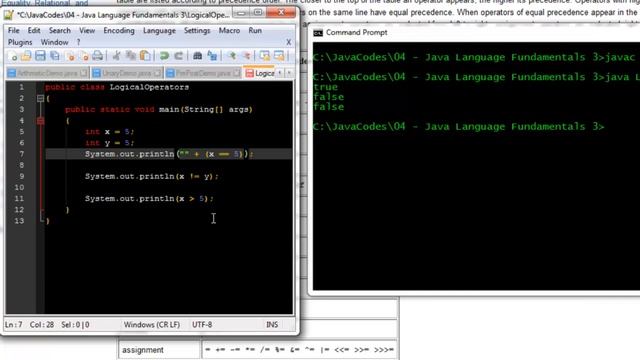The width and height of the screenshot is (640, 360).
Task: Create a new file with toolbar icon
Action: pos(13,56)
